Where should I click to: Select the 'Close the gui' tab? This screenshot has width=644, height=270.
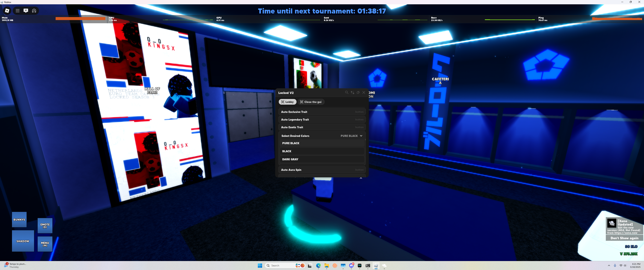point(311,102)
